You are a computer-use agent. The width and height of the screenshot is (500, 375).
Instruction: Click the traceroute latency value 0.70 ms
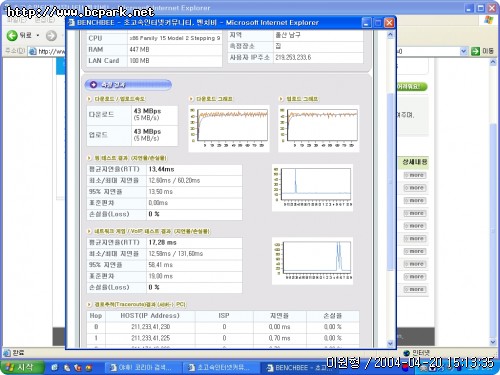click(x=280, y=338)
